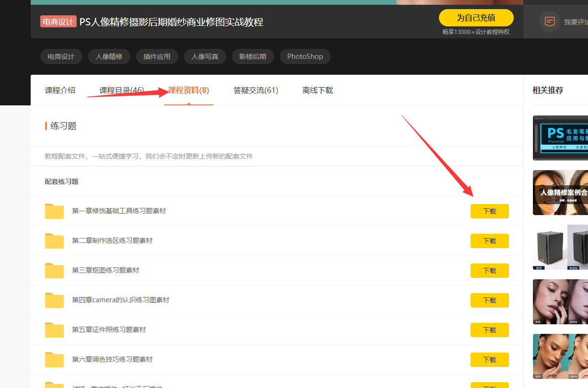Screen dimensions: 588x388
Task: Click the comment speech-bubble icon
Action: coord(550,22)
